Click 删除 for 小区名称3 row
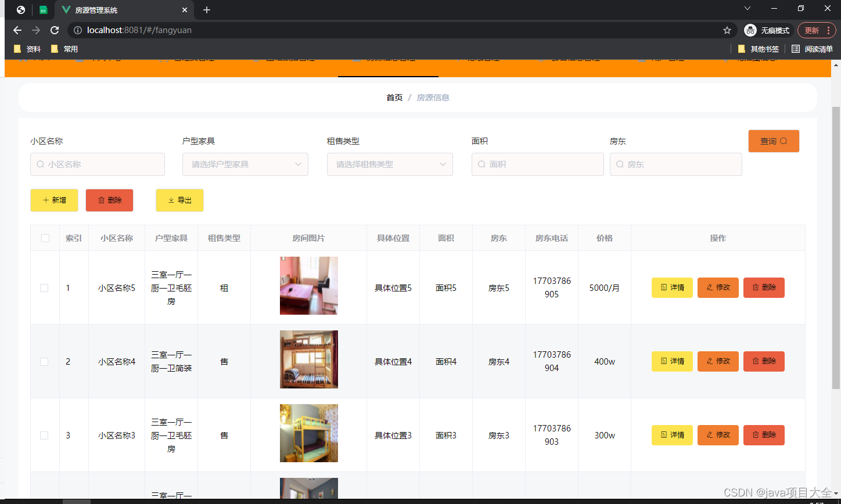The height and width of the screenshot is (504, 841). pyautogui.click(x=764, y=435)
